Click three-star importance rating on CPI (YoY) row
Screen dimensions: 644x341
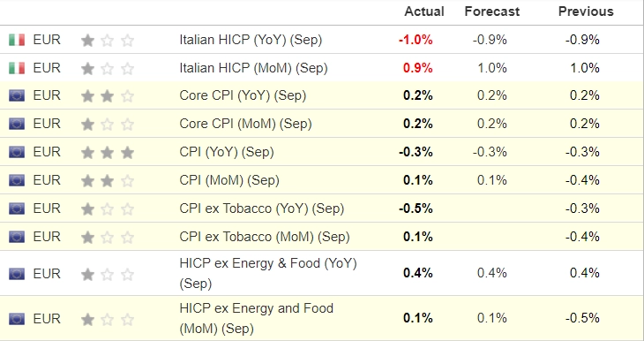[x=108, y=153]
